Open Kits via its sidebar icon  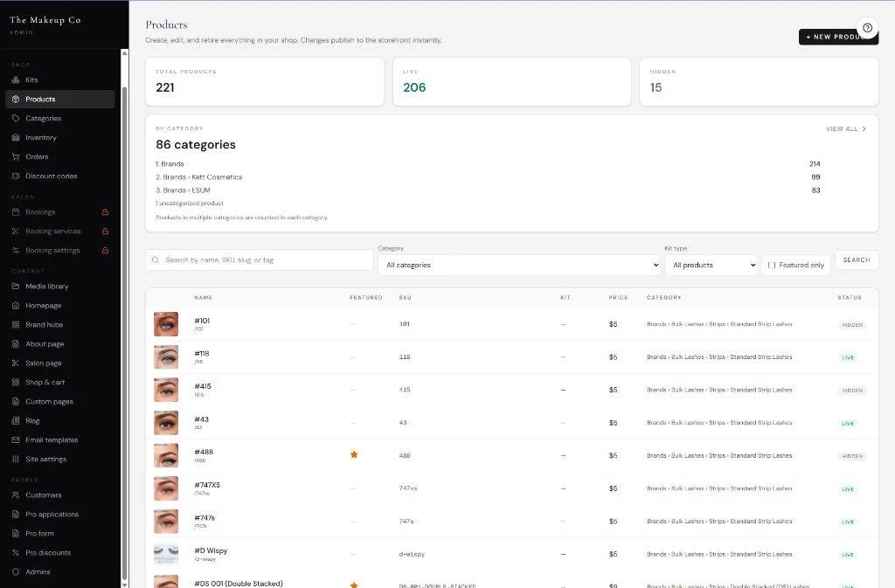click(x=16, y=80)
